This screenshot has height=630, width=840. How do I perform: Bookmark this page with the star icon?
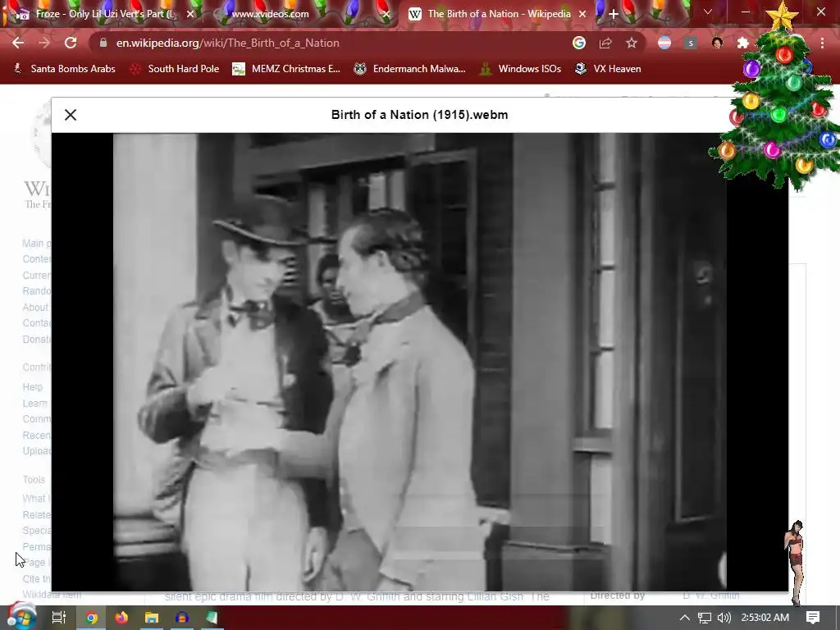coord(632,43)
